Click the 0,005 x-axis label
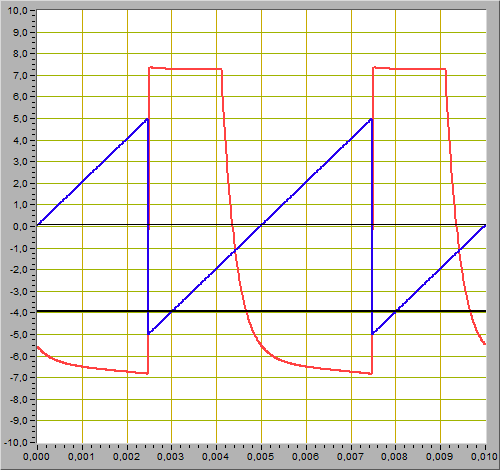Viewport: 500px width, 470px height. click(260, 457)
